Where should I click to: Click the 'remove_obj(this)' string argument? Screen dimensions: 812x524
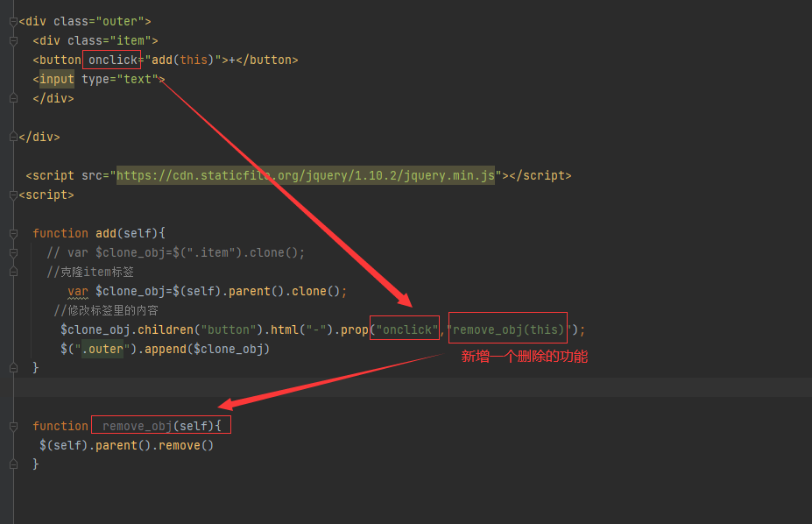tap(508, 329)
